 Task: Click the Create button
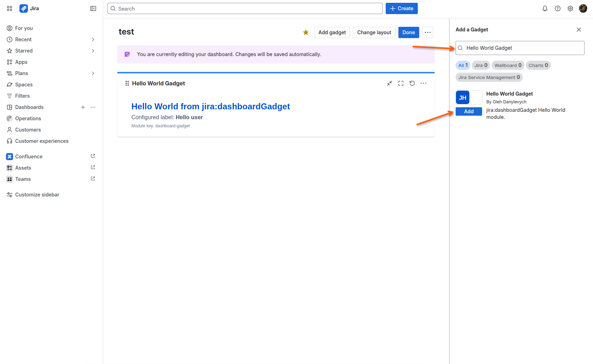tap(402, 8)
